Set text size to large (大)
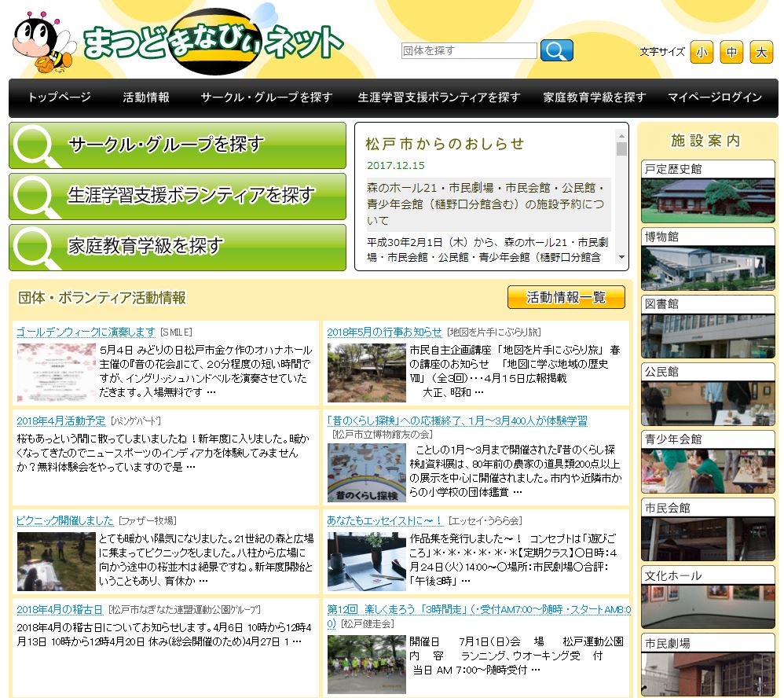The height and width of the screenshot is (698, 784). (760, 53)
